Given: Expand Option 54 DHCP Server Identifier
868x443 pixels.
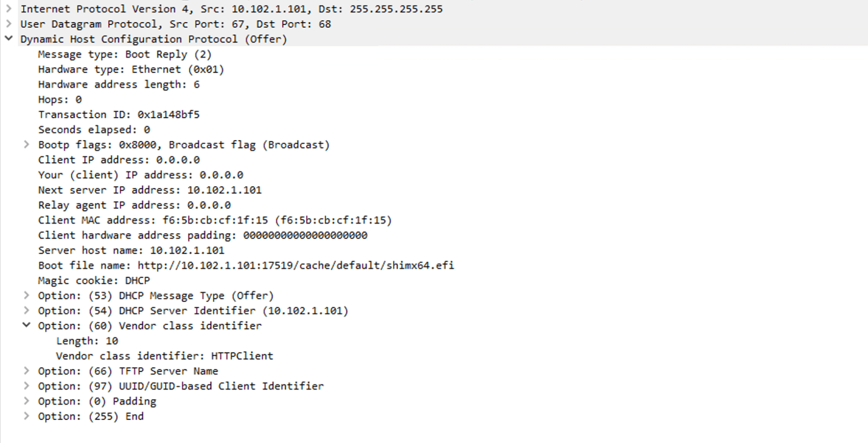Looking at the screenshot, I should 26,310.
